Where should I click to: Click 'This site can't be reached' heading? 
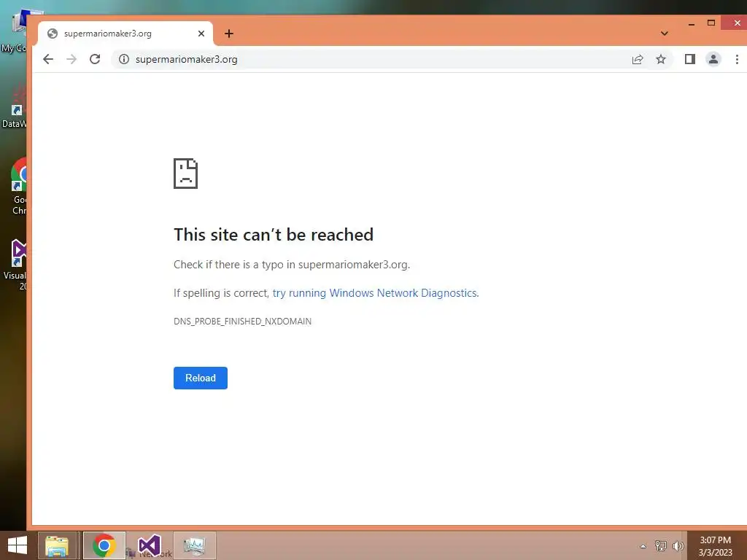274,234
